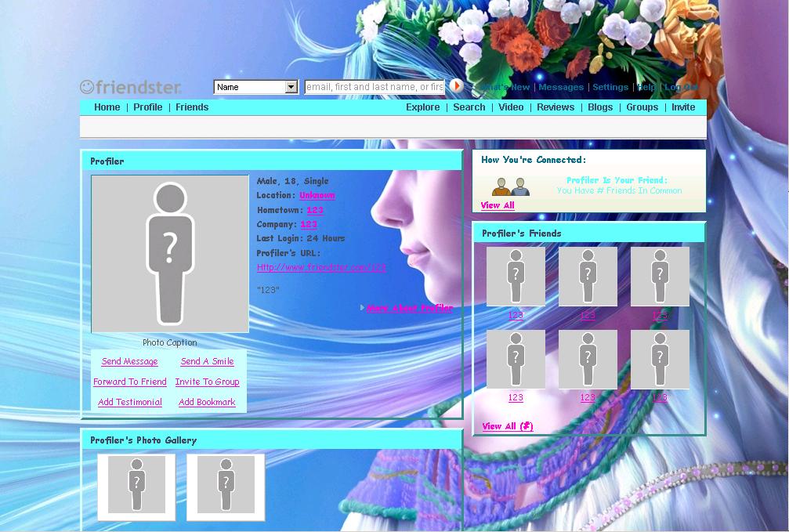Click the small arrow beside More About Profiler
The width and height of the screenshot is (789, 532).
click(x=362, y=308)
